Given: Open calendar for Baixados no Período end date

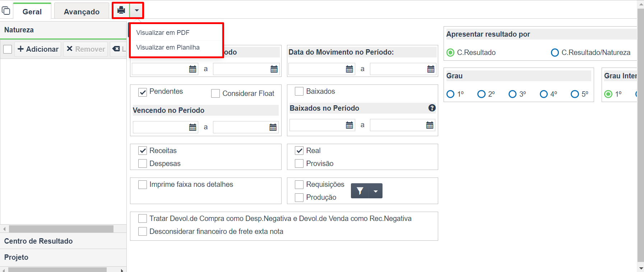Looking at the screenshot, I should pyautogui.click(x=430, y=125).
